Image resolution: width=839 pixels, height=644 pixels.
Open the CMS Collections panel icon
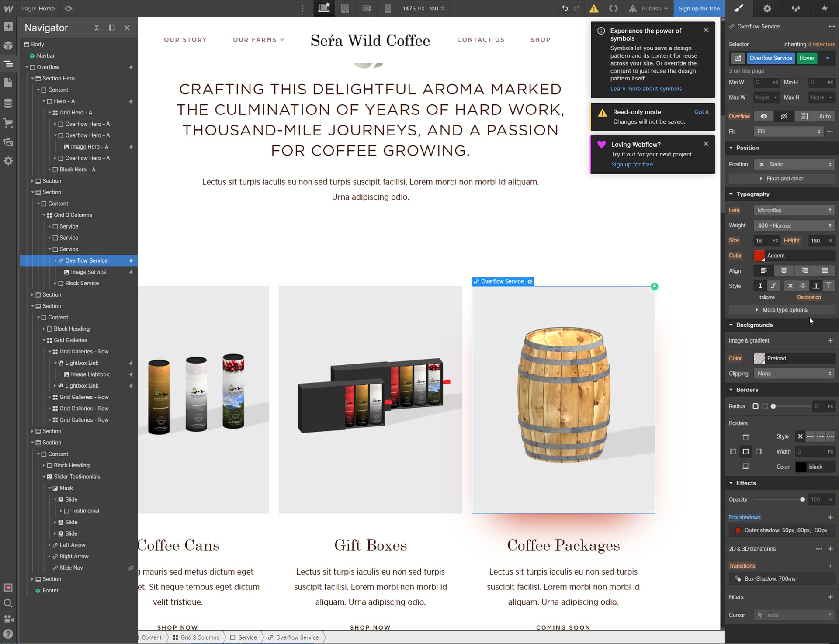(x=8, y=104)
